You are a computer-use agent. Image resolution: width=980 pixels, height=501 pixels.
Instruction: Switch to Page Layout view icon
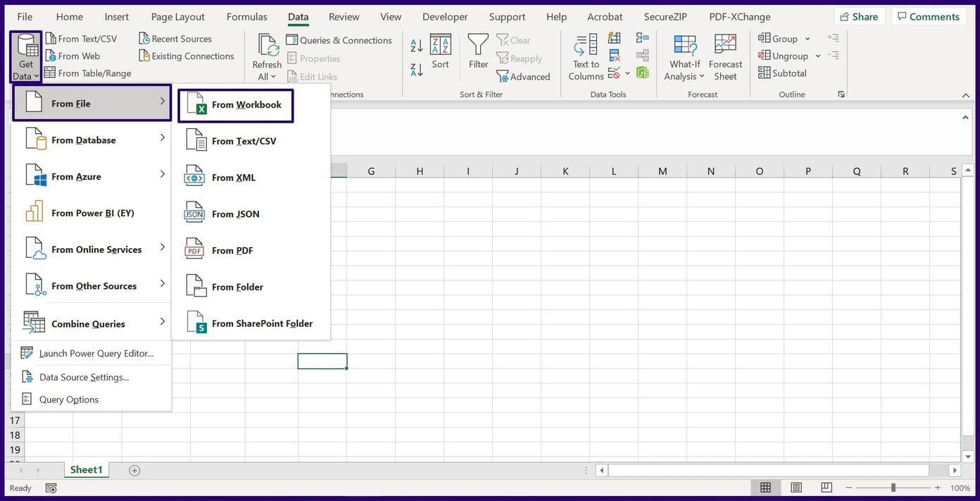pyautogui.click(x=796, y=488)
